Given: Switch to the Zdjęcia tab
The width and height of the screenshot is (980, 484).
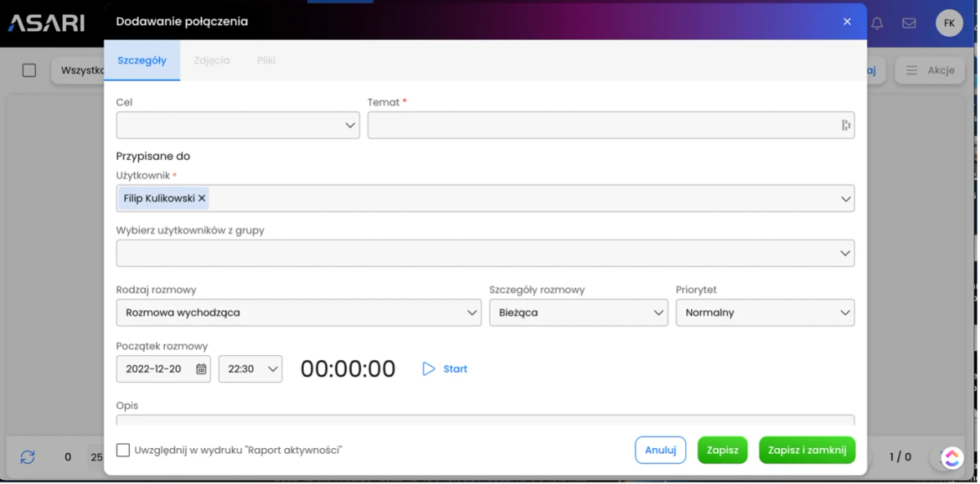Looking at the screenshot, I should point(212,60).
